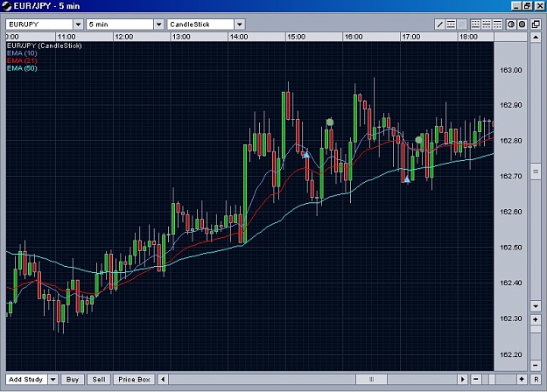Open the CandleStick chart type dropdown arrow
This screenshot has height=392, width=547.
[239, 24]
